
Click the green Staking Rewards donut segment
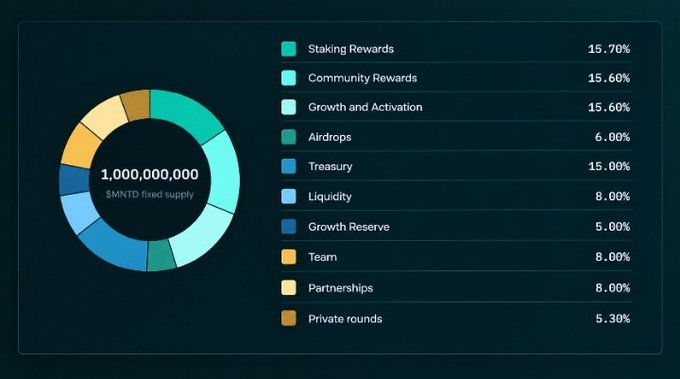point(185,113)
